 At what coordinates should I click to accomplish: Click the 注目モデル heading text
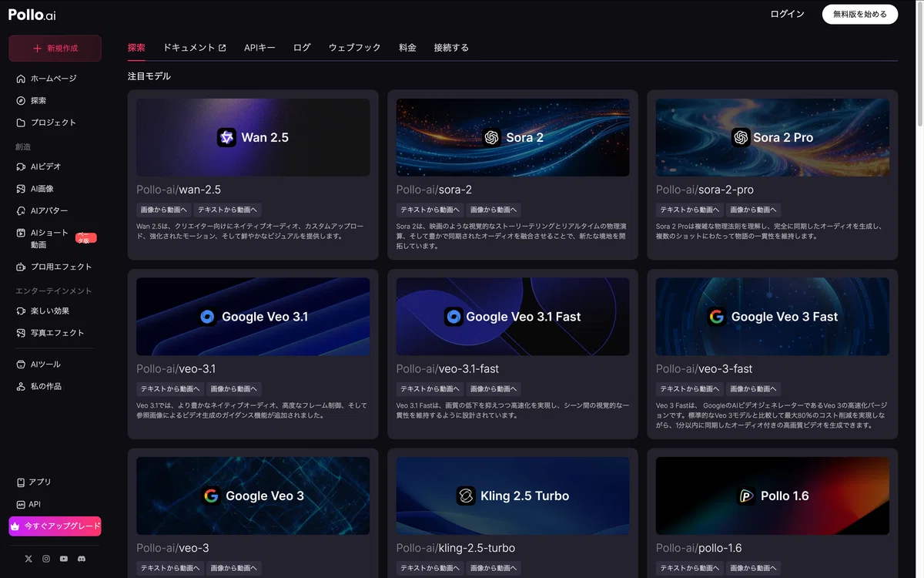pos(149,76)
